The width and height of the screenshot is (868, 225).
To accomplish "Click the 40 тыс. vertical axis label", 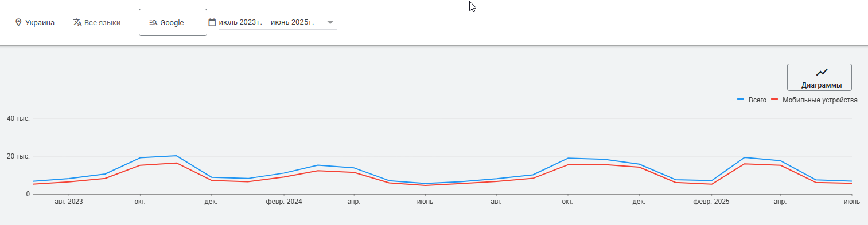I will click(18, 119).
